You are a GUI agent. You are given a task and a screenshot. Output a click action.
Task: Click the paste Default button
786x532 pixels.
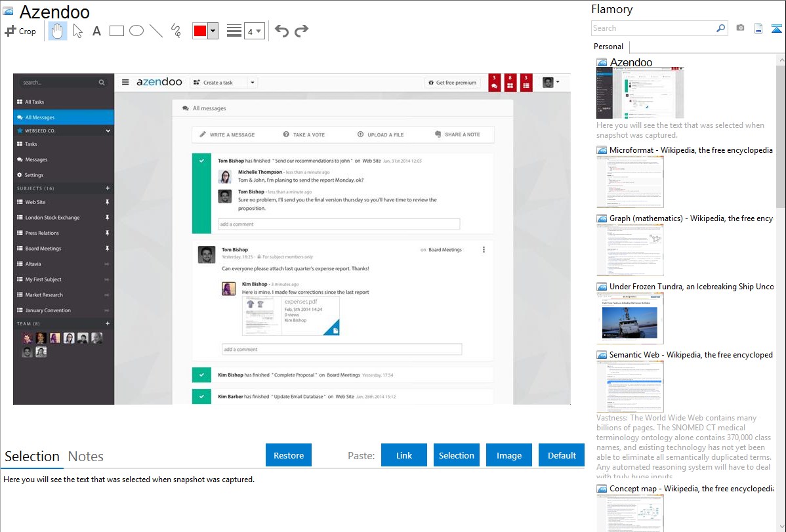(562, 455)
